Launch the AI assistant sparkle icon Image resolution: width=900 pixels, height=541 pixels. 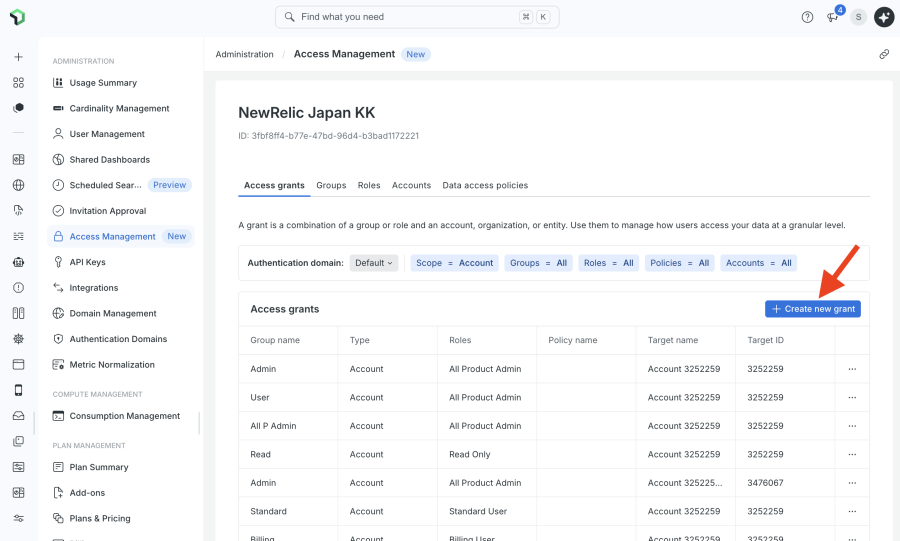pos(884,17)
